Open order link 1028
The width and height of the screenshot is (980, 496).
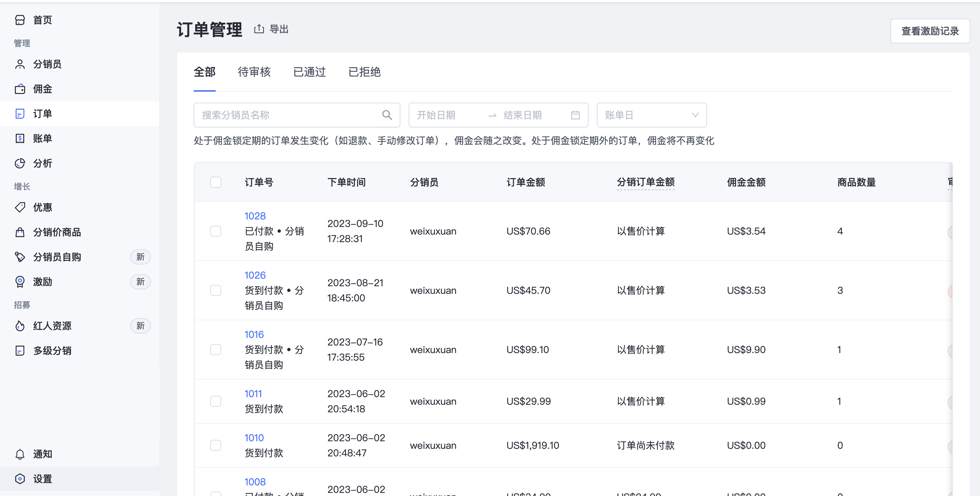[255, 216]
